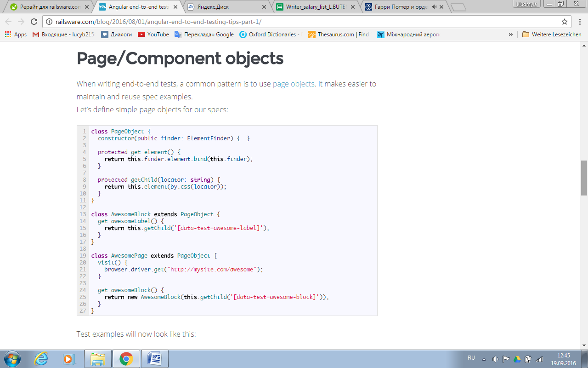Click the network signal tray icon
Image resolution: width=588 pixels, height=368 pixels.
(539, 359)
